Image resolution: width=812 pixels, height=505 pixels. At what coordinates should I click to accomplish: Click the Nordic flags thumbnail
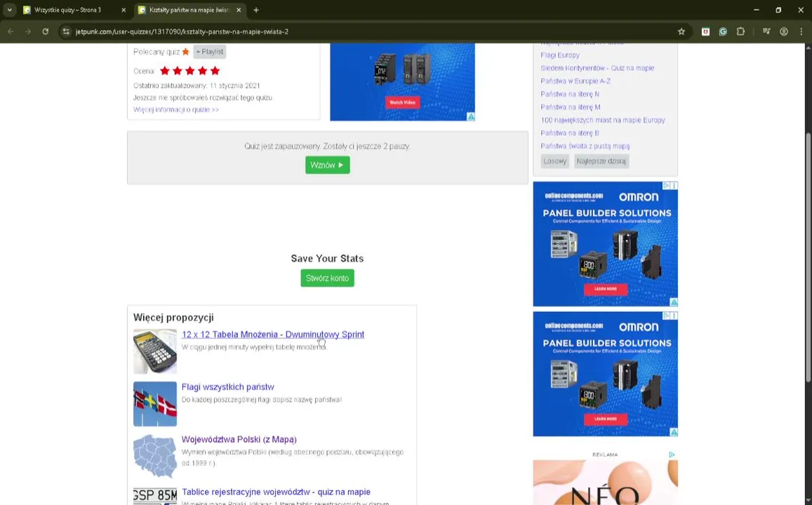[155, 404]
